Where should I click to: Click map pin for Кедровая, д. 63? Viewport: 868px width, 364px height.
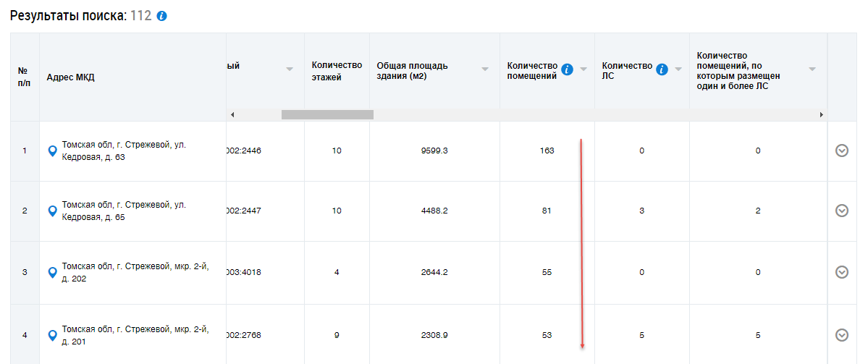52,151
